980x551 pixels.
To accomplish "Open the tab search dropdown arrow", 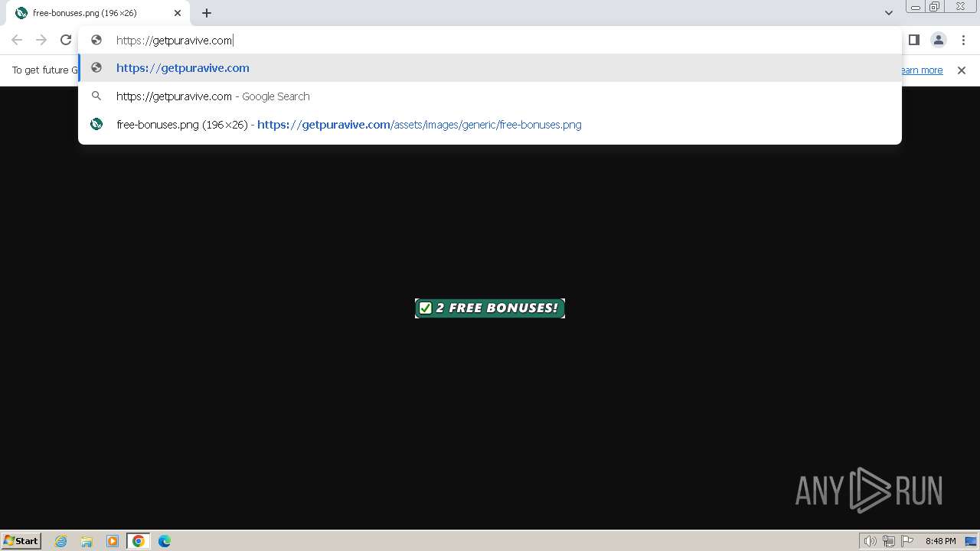I will [888, 13].
